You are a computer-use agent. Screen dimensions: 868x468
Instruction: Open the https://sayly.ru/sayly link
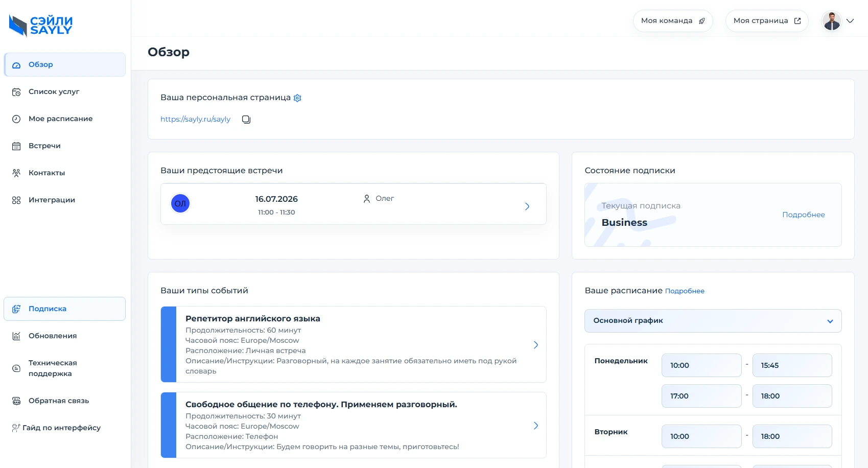[x=195, y=119]
